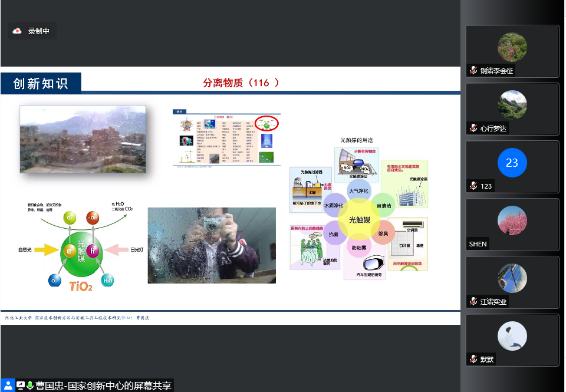The width and height of the screenshot is (566, 392).
Task: Click the green microphone icon of 曹国忠
Action: tap(30, 386)
